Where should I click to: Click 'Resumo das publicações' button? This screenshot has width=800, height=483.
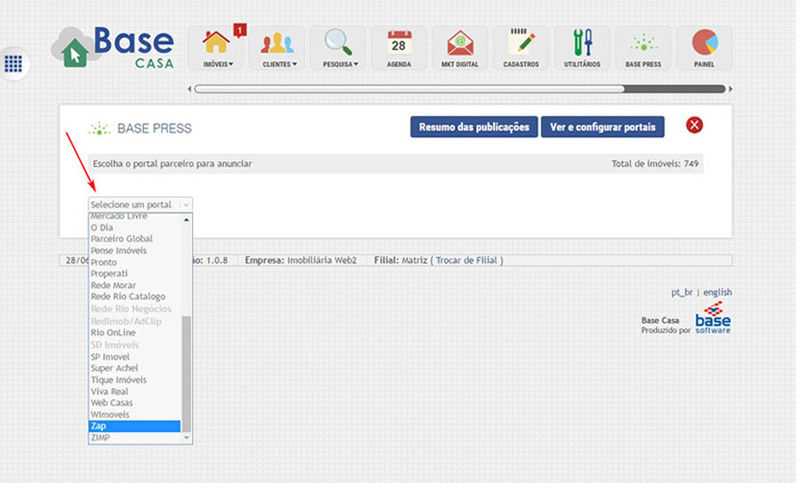(473, 127)
